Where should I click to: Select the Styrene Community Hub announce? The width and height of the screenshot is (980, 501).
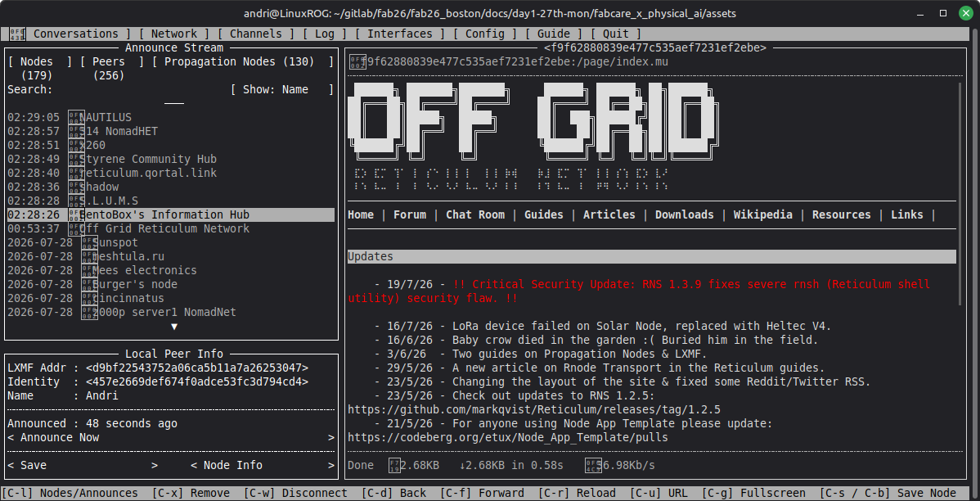pyautogui.click(x=171, y=160)
